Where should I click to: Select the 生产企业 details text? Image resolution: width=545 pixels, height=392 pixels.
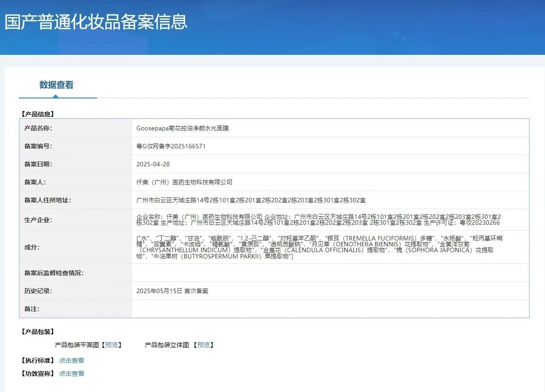(318, 220)
